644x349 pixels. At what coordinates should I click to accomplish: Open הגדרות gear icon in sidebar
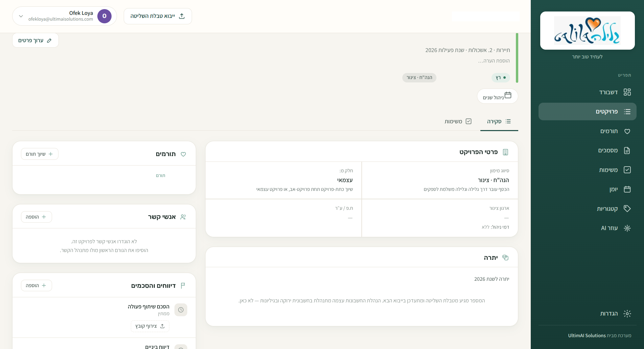(x=627, y=314)
